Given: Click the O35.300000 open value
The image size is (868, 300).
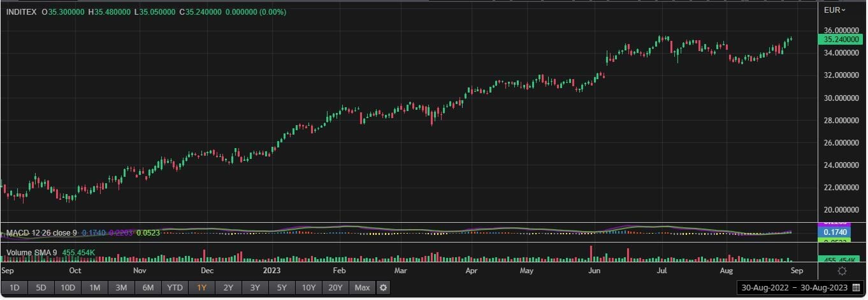Looking at the screenshot, I should click(x=63, y=12).
